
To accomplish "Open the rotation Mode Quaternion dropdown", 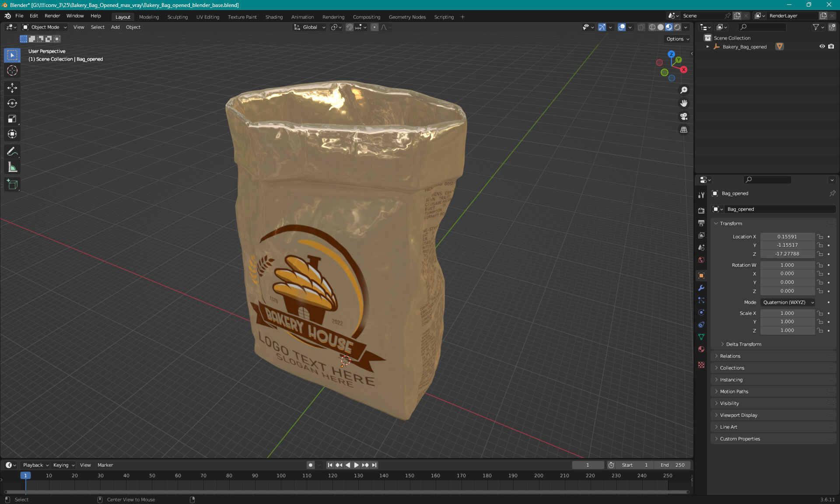I will tap(788, 302).
